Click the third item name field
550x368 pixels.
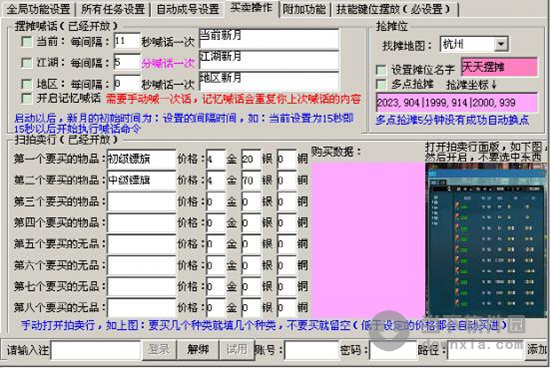141,202
